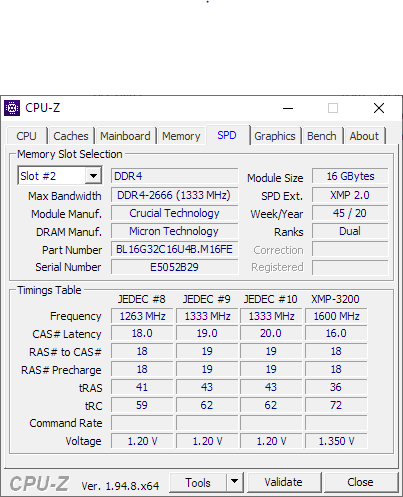Select the Memory tab
The height and width of the screenshot is (497, 403).
pos(181,136)
